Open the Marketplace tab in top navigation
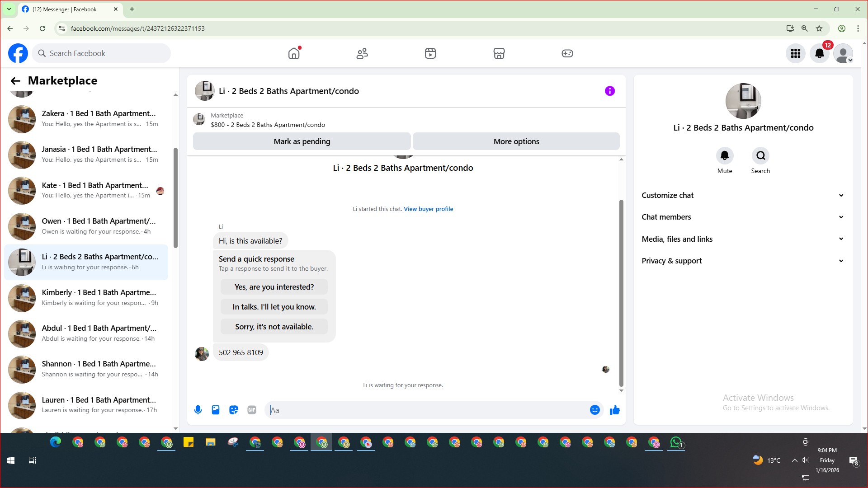The width and height of the screenshot is (868, 488). coord(499,53)
